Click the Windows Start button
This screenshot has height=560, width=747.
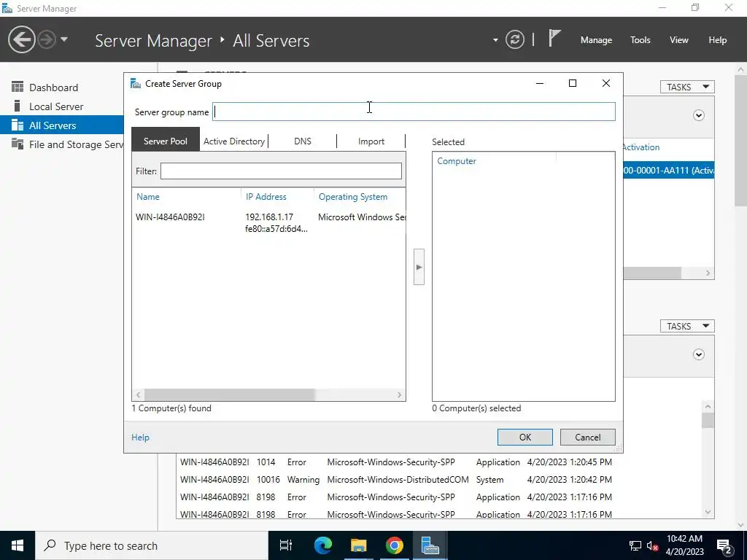tap(18, 545)
